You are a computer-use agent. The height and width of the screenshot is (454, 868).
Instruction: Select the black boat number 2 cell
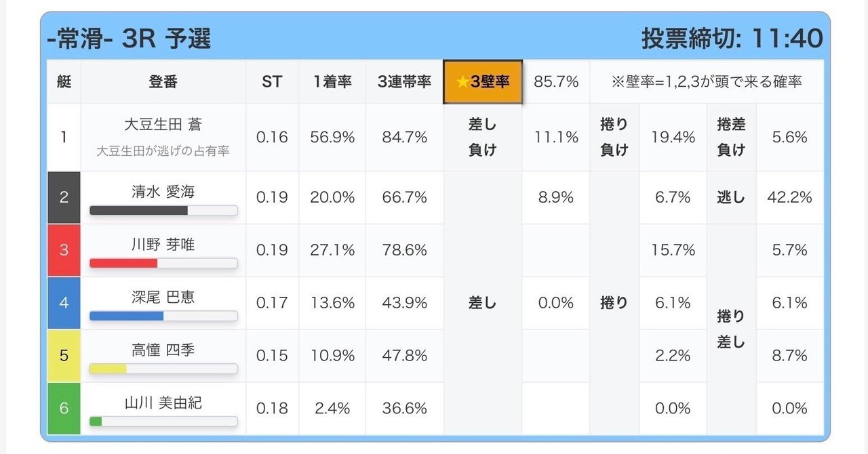[64, 197]
